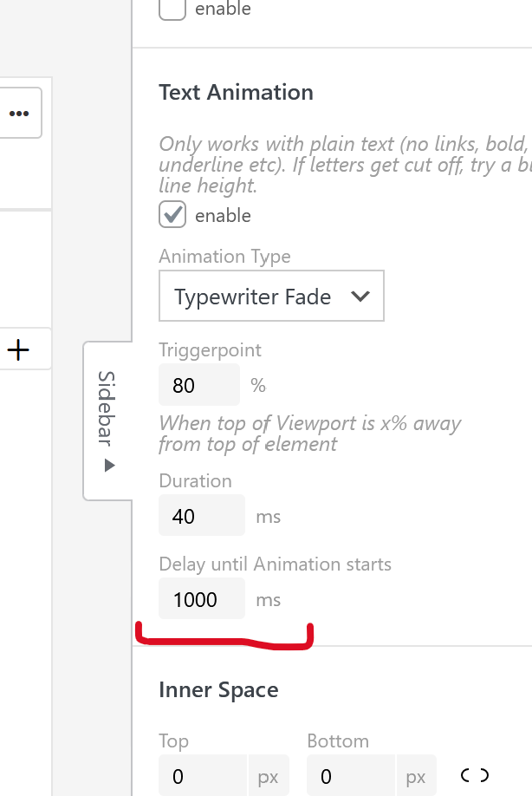Click the Text Animation section heading
This screenshot has height=796, width=532.
(236, 93)
